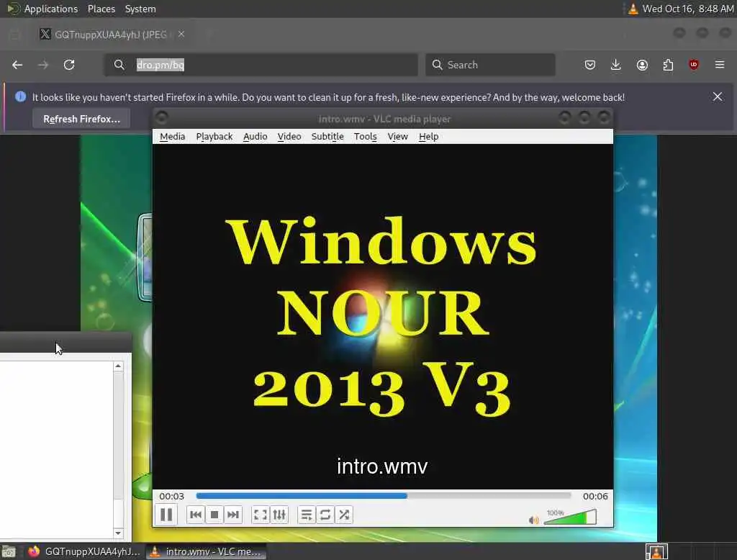Skip to next media in VLC

233,515
